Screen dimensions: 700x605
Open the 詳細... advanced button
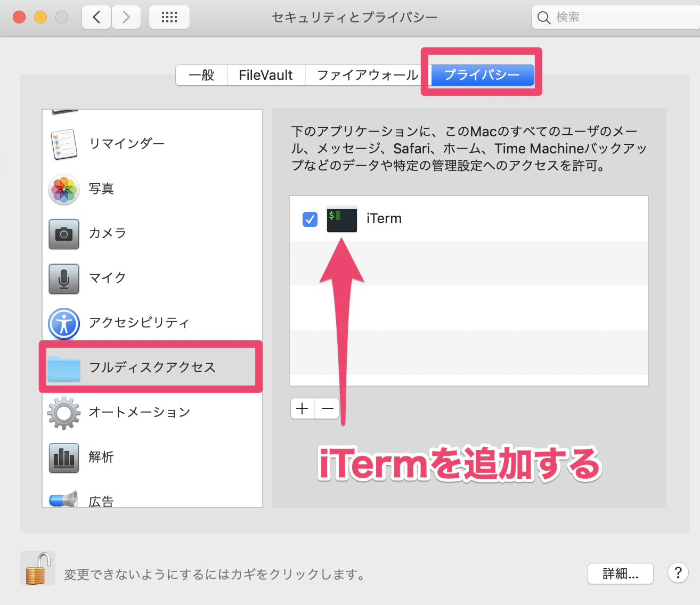pos(621,574)
